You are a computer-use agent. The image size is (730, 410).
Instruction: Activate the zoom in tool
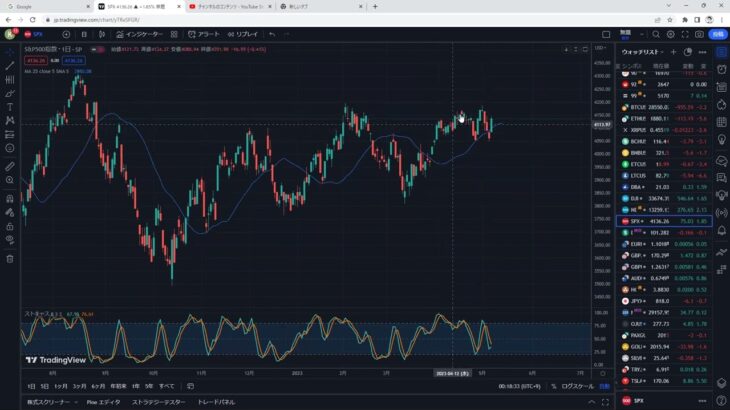point(10,180)
